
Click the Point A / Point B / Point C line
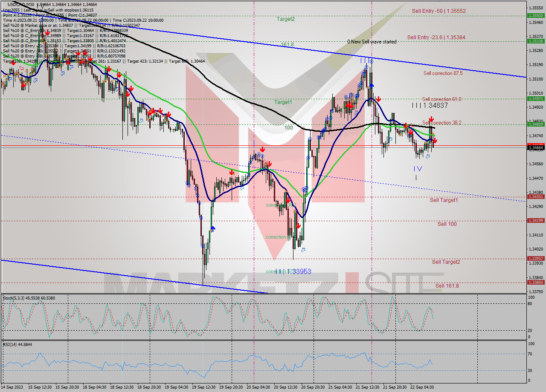point(50,15)
